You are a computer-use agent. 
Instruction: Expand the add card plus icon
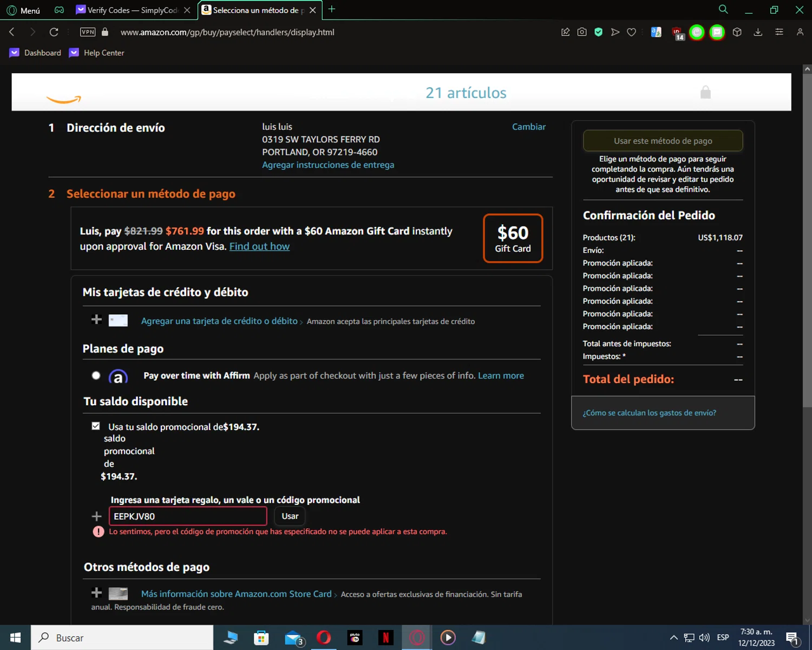coord(96,320)
